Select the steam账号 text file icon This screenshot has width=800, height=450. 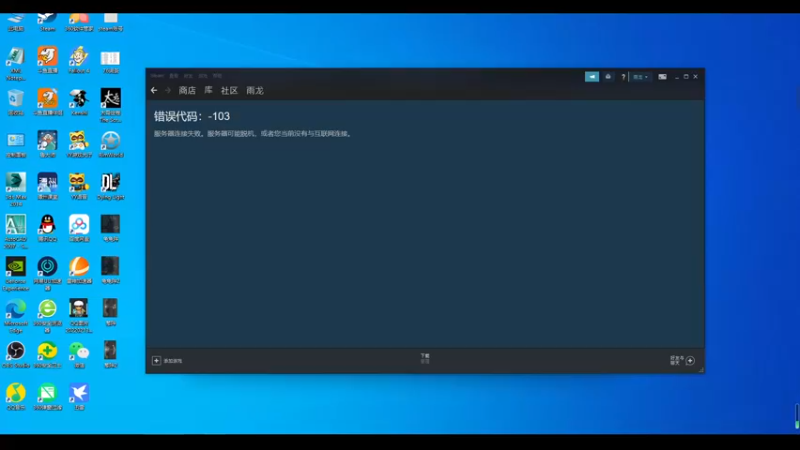click(x=111, y=22)
